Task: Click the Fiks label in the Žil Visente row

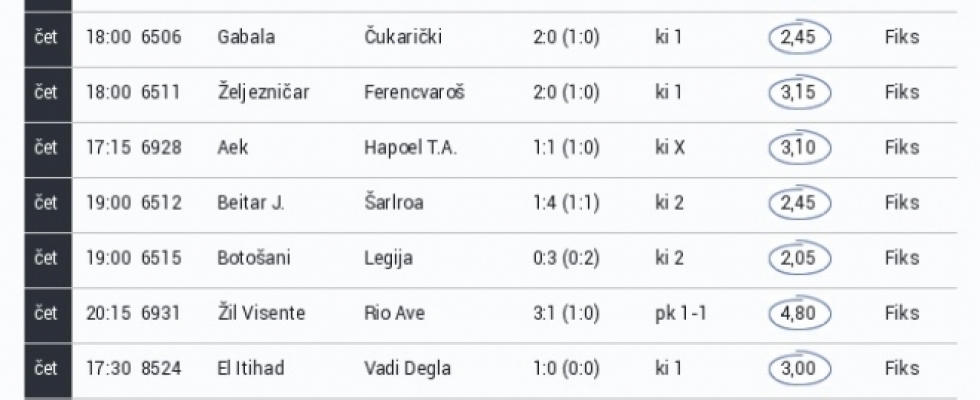Action: 901,313
